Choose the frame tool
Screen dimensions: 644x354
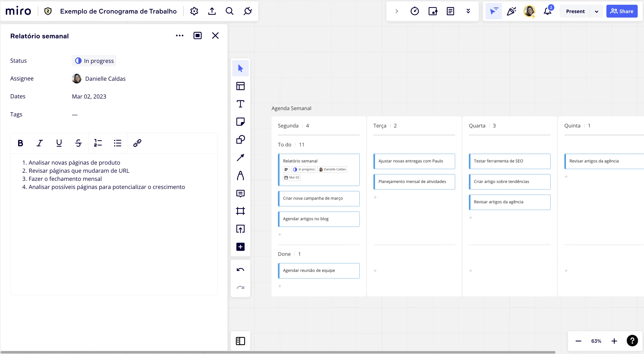[x=240, y=211]
